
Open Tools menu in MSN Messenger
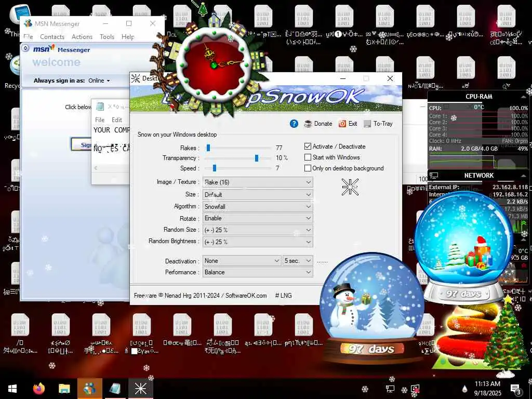coord(107,37)
